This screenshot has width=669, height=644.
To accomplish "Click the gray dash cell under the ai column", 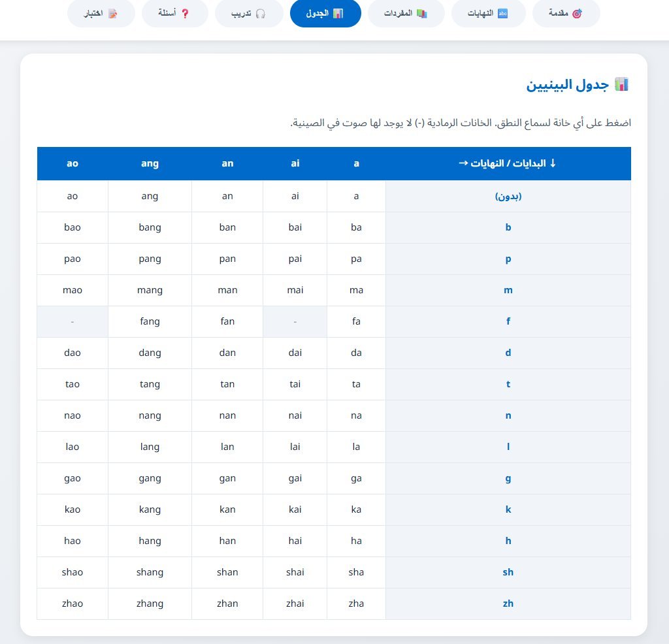I will 295,321.
